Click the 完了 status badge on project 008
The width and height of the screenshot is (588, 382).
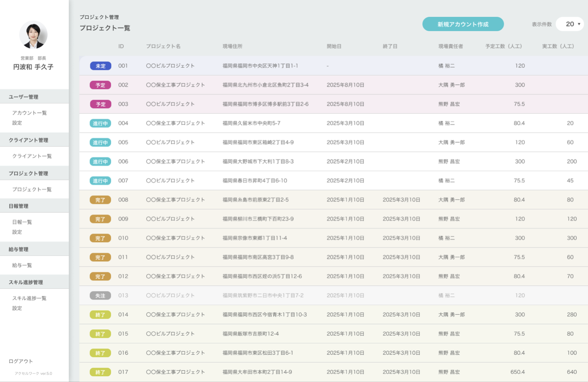(x=100, y=200)
